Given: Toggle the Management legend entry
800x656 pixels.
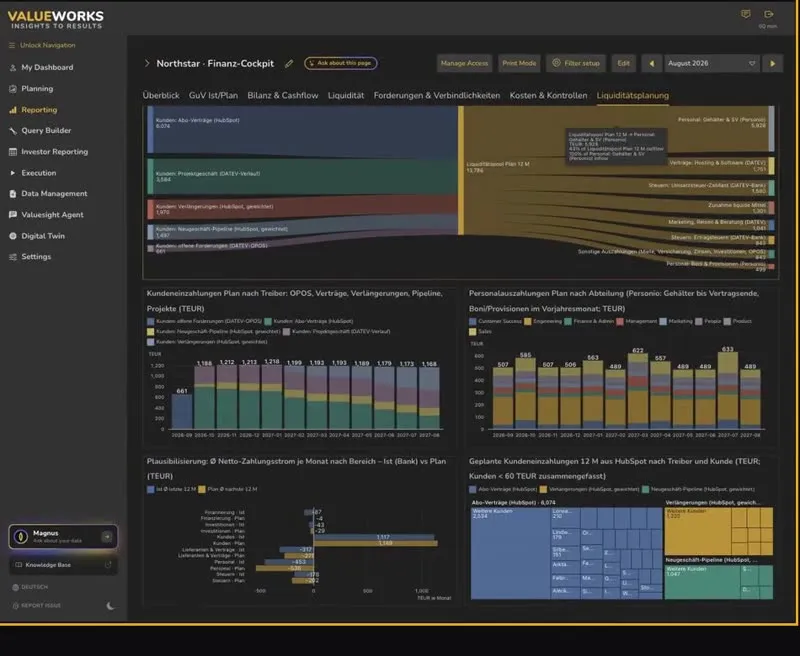Looking at the screenshot, I should [637, 321].
